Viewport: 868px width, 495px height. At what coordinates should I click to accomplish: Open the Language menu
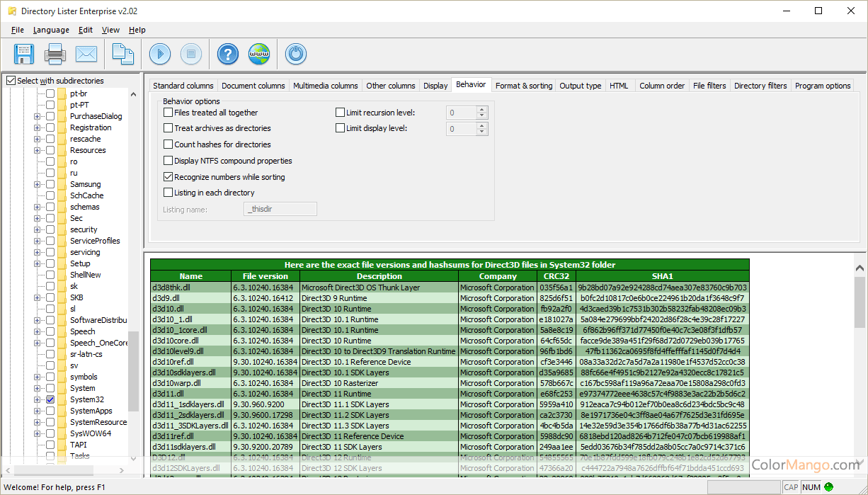point(51,30)
